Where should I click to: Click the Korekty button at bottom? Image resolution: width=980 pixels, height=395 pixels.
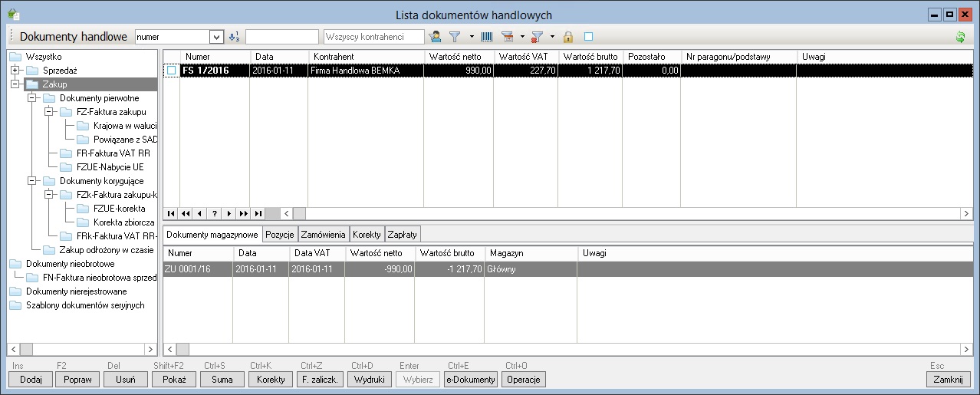pyautogui.click(x=271, y=379)
